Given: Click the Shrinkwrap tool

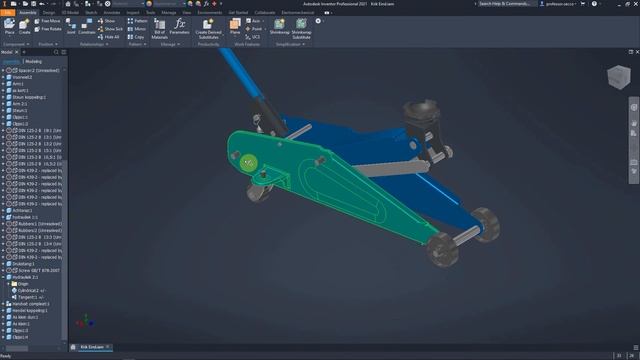Looking at the screenshot, I should (280, 27).
